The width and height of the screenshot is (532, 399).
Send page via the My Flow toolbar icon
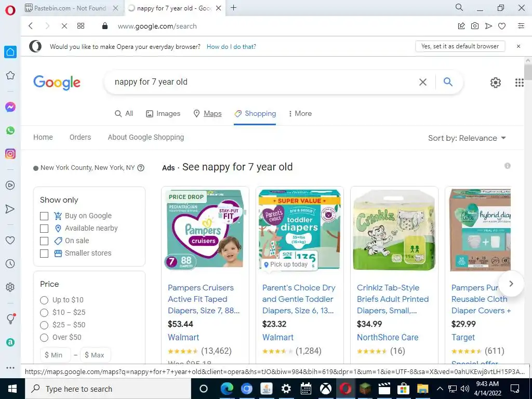488,26
